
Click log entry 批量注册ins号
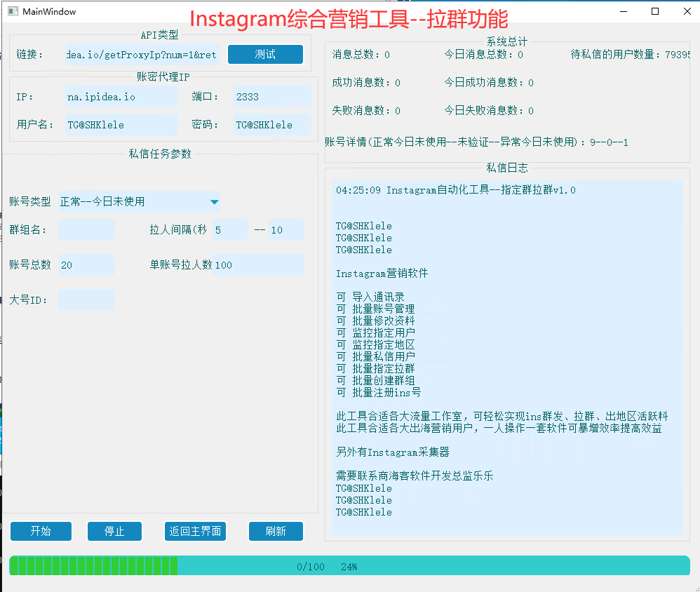(379, 392)
